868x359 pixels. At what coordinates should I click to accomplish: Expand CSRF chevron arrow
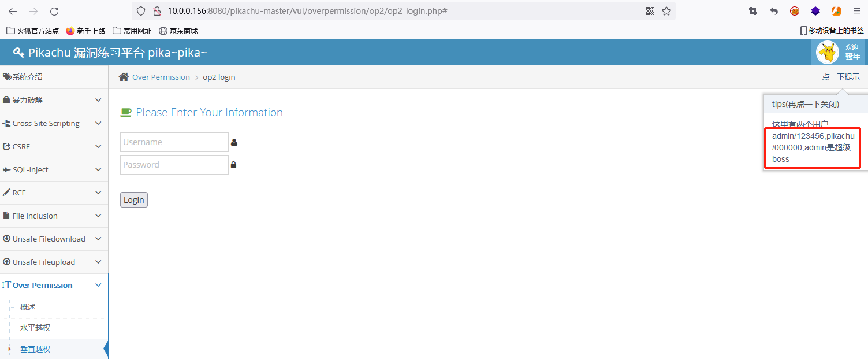click(x=98, y=146)
